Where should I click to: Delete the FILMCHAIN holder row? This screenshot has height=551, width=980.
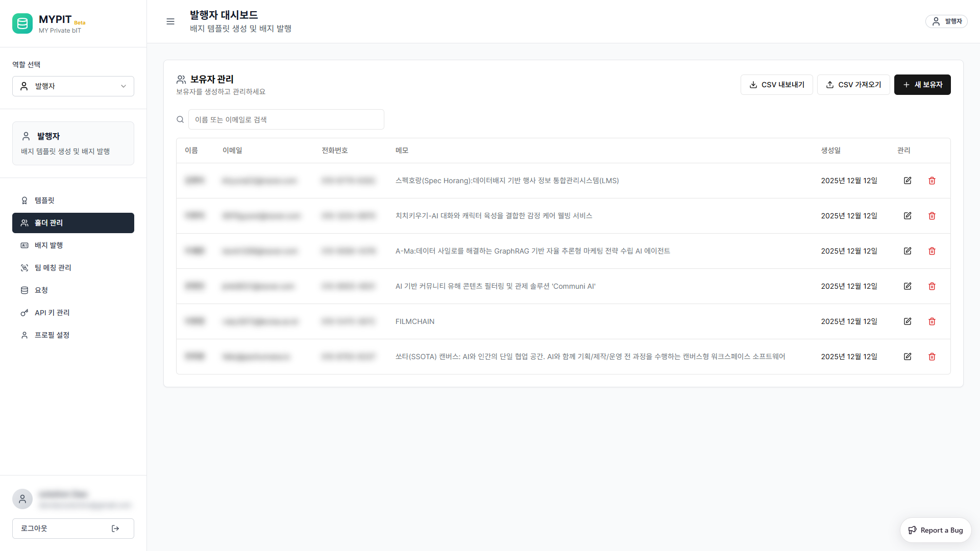coord(932,321)
